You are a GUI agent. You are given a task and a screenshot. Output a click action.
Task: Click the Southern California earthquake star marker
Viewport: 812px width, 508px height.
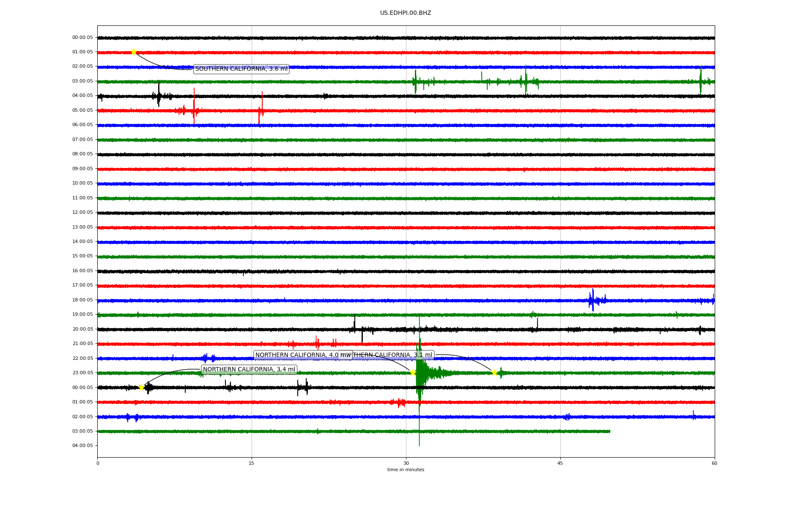click(134, 52)
